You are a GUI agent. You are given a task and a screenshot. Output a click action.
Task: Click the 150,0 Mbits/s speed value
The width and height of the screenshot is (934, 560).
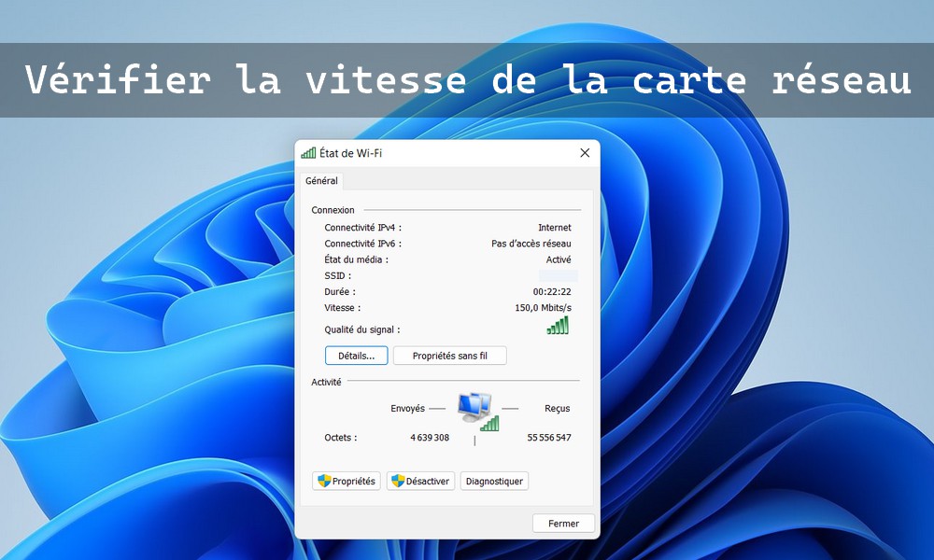coord(544,308)
